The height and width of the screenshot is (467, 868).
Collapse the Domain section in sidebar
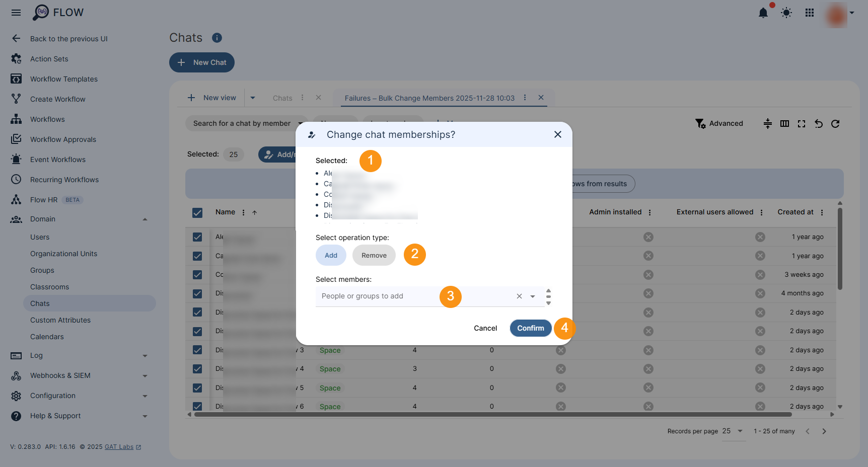(x=145, y=219)
